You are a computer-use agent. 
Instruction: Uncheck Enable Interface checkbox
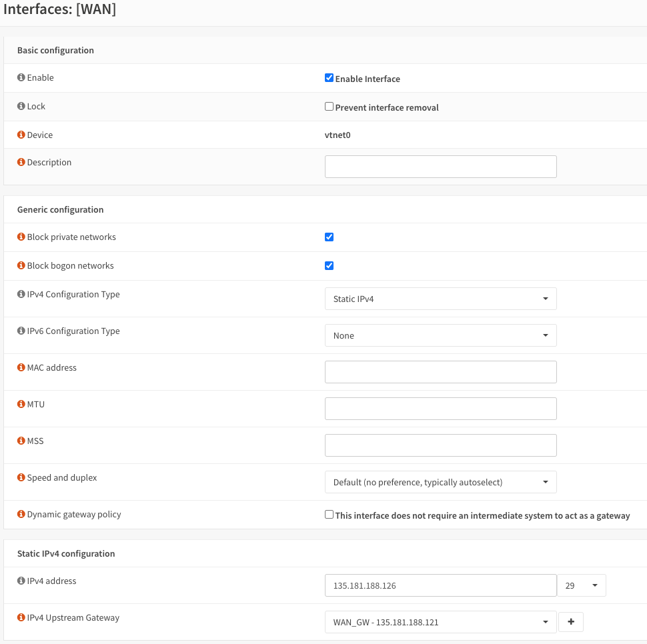[329, 77]
